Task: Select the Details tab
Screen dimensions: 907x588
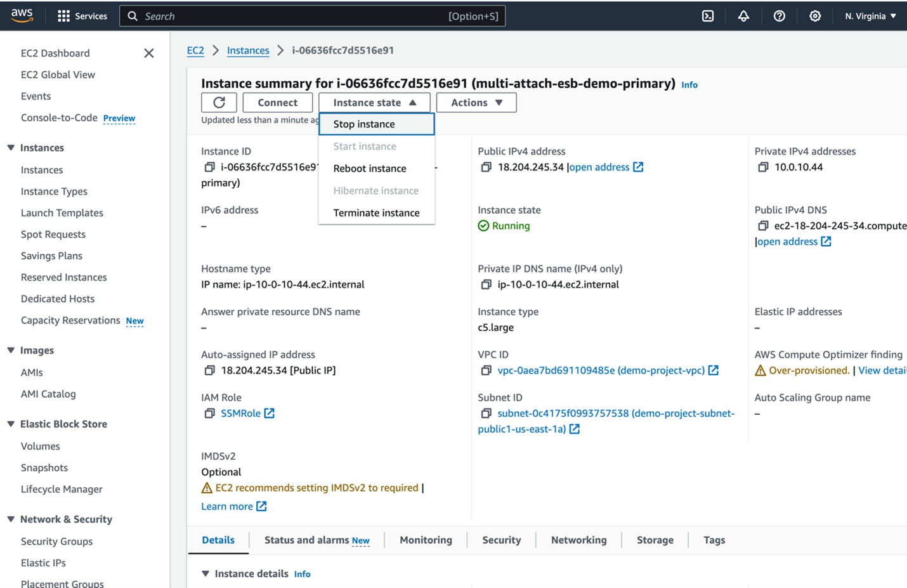Action: [218, 540]
